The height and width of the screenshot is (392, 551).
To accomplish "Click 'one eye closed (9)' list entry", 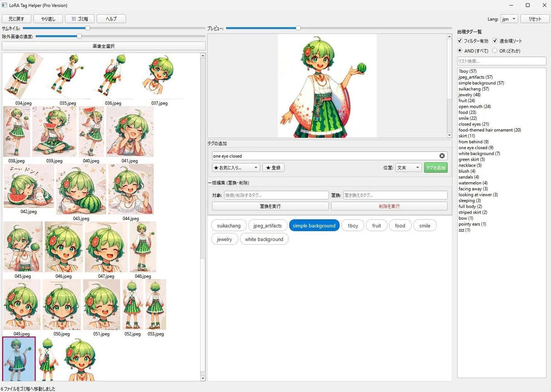I will [476, 148].
